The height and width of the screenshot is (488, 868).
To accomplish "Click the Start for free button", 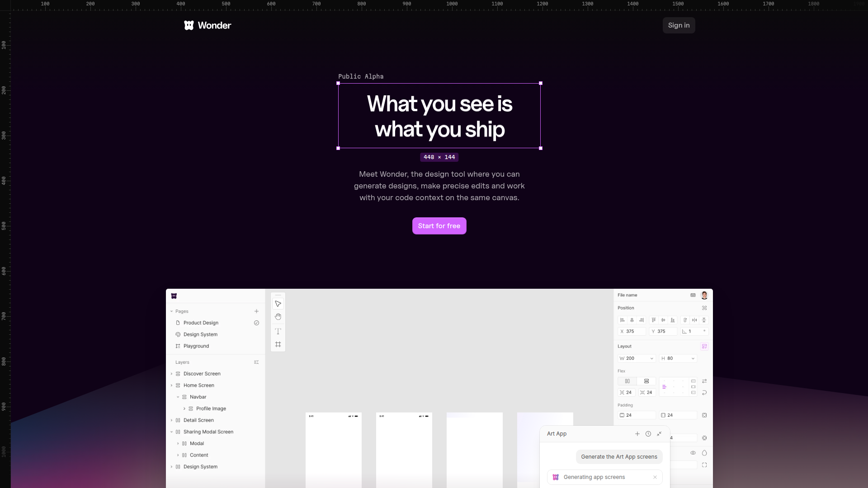I will tap(439, 226).
